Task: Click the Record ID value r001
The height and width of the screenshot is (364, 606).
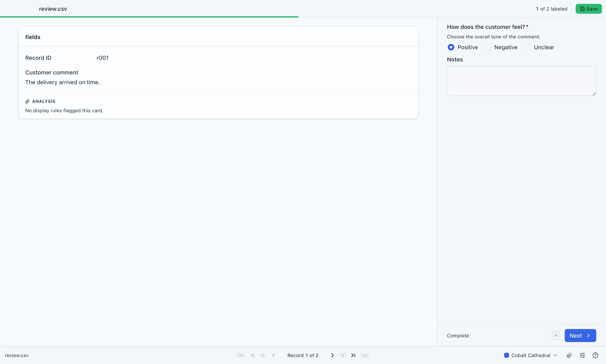Action: (x=102, y=58)
